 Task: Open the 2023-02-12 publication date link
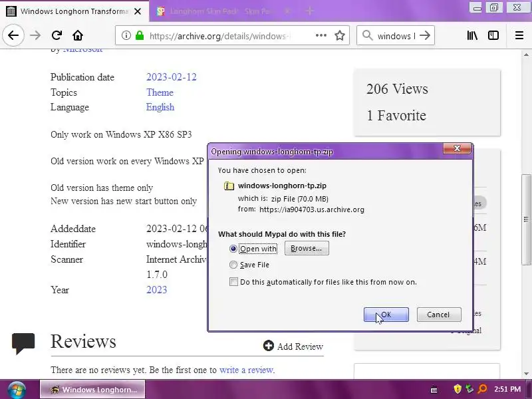(172, 77)
